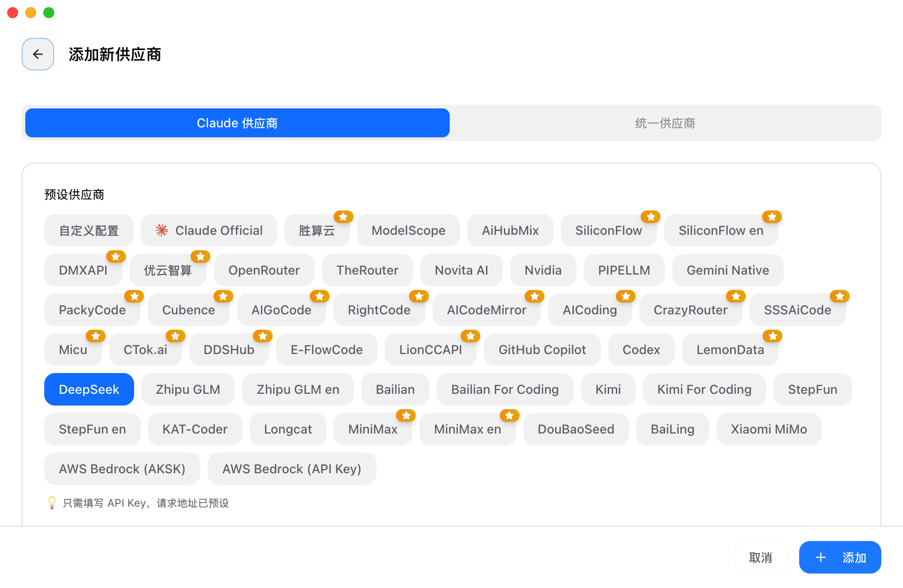The height and width of the screenshot is (588, 903).
Task: Select Zhipu GLM en preset
Action: (298, 389)
